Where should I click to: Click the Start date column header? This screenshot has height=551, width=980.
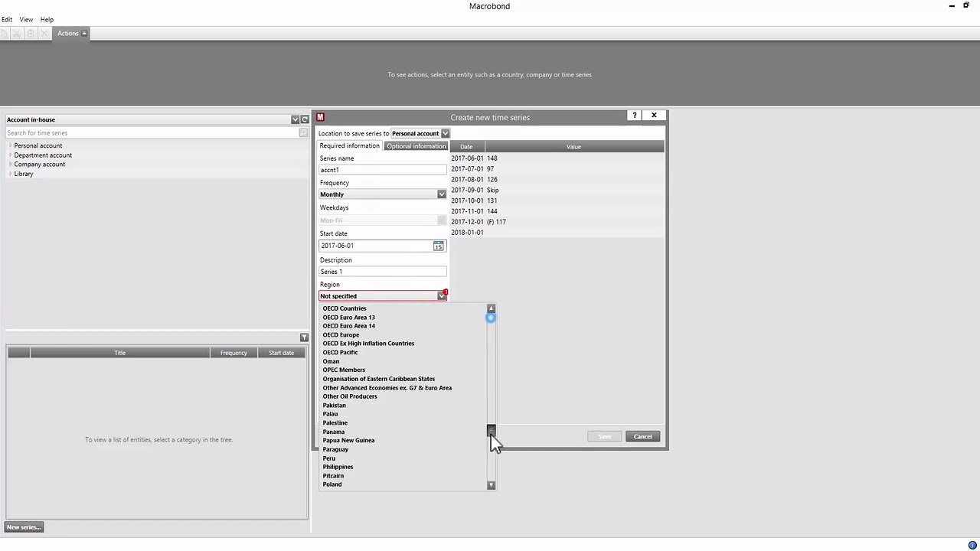point(281,353)
